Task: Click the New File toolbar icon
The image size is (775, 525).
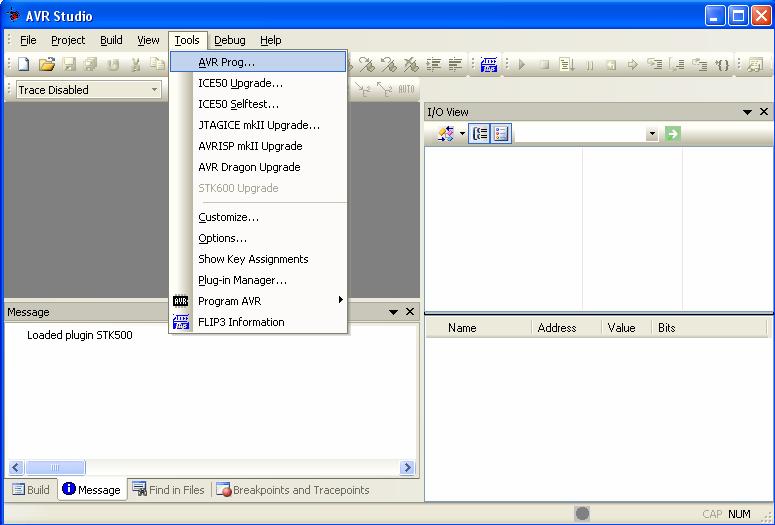Action: point(22,64)
